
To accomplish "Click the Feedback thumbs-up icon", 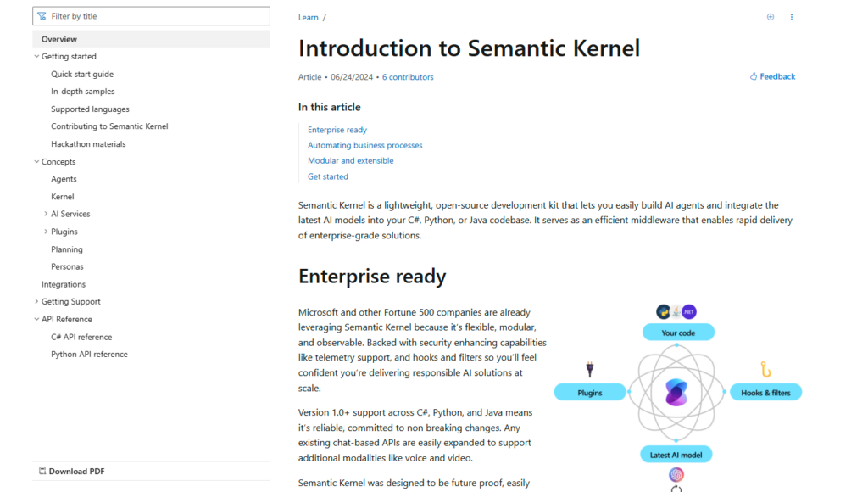I will point(754,76).
